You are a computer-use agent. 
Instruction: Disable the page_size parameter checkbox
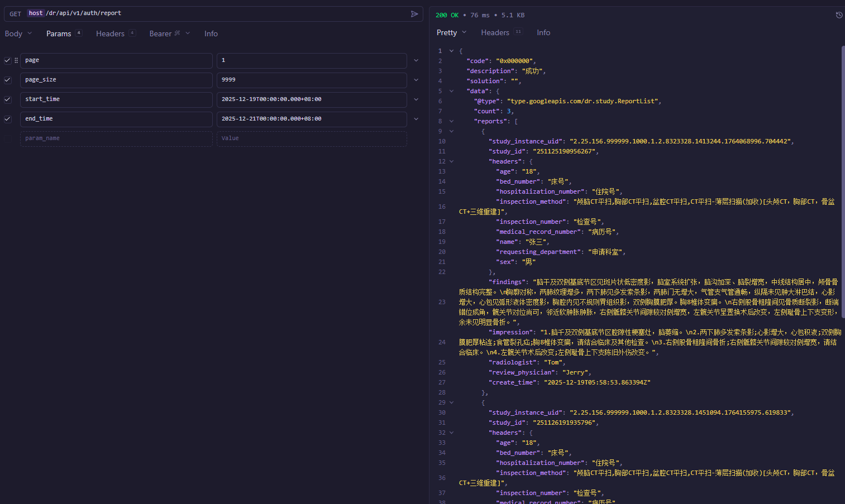(8, 80)
